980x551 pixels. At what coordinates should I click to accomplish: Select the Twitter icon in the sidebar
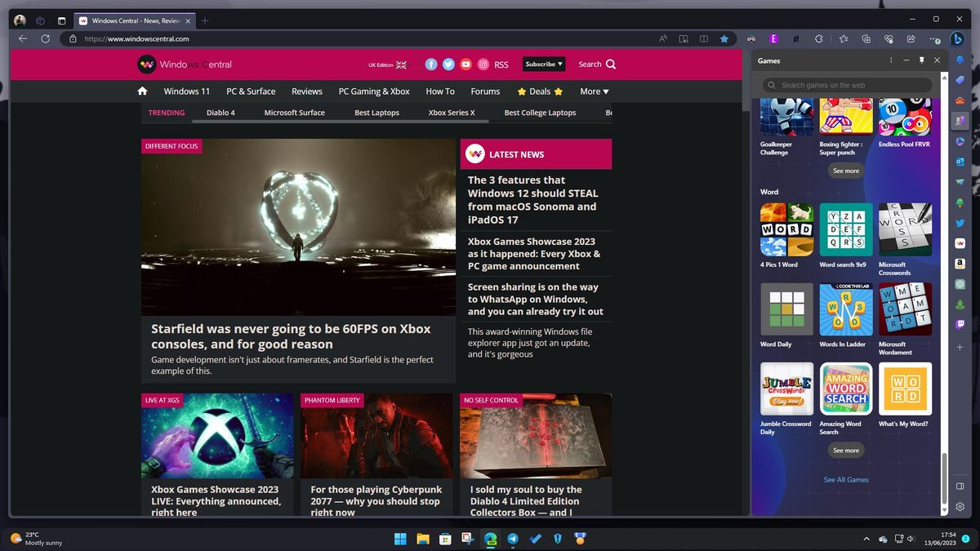click(x=959, y=222)
